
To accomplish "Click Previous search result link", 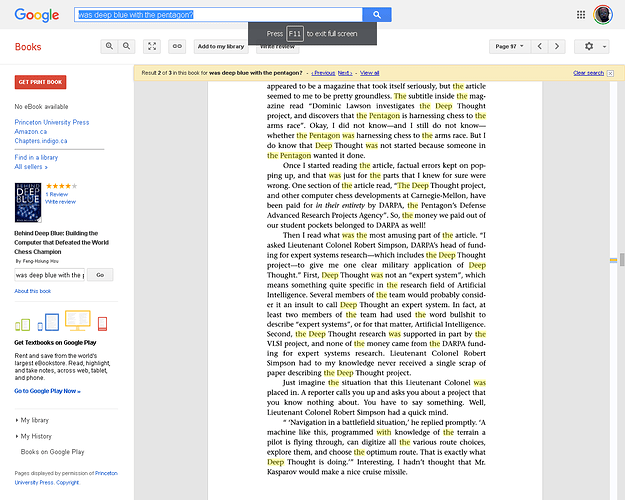I will click(323, 73).
